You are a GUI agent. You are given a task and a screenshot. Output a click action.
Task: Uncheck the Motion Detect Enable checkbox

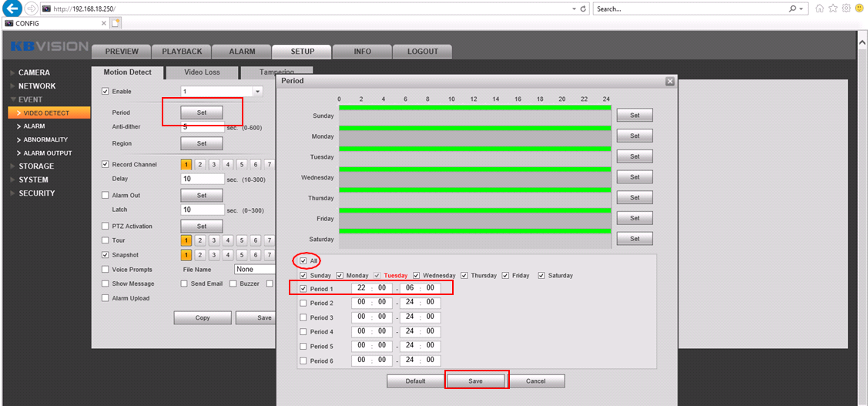pyautogui.click(x=106, y=92)
